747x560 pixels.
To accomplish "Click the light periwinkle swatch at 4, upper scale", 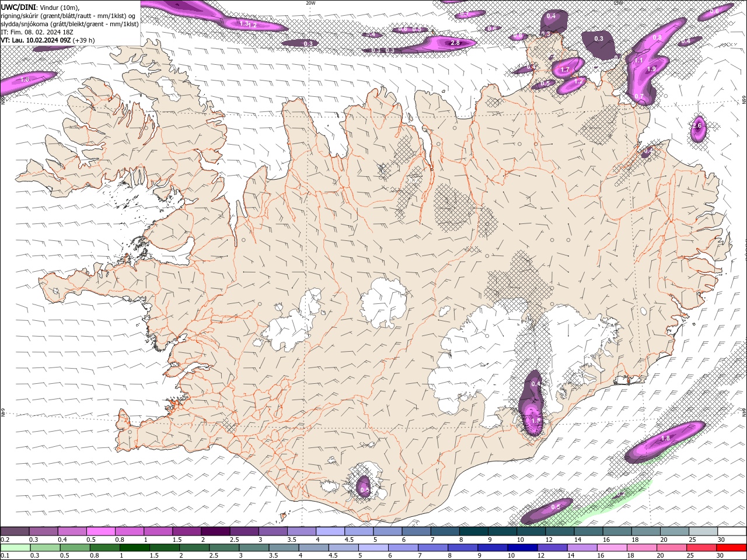I will (x=331, y=531).
